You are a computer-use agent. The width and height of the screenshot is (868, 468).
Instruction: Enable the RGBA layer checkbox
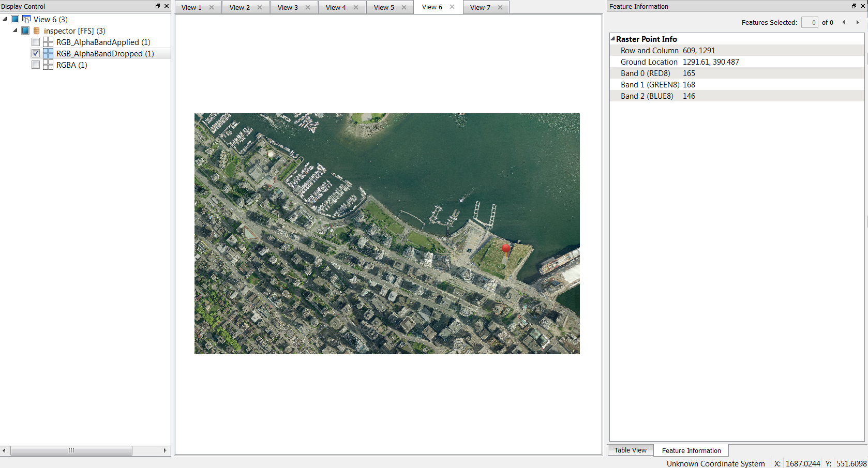tap(36, 65)
